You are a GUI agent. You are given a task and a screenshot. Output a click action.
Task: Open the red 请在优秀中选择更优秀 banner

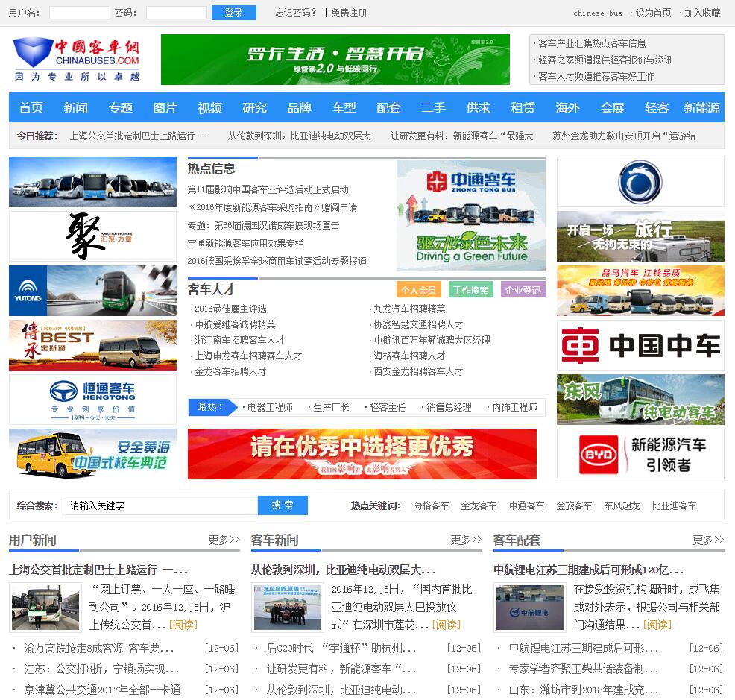[362, 454]
